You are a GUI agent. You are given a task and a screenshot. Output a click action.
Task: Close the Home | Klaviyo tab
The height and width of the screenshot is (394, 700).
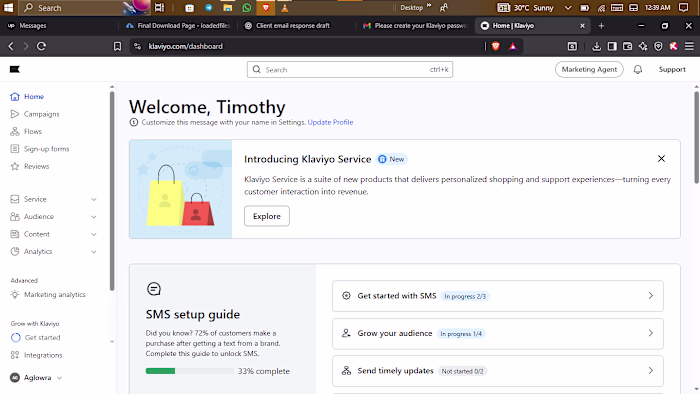pos(582,26)
